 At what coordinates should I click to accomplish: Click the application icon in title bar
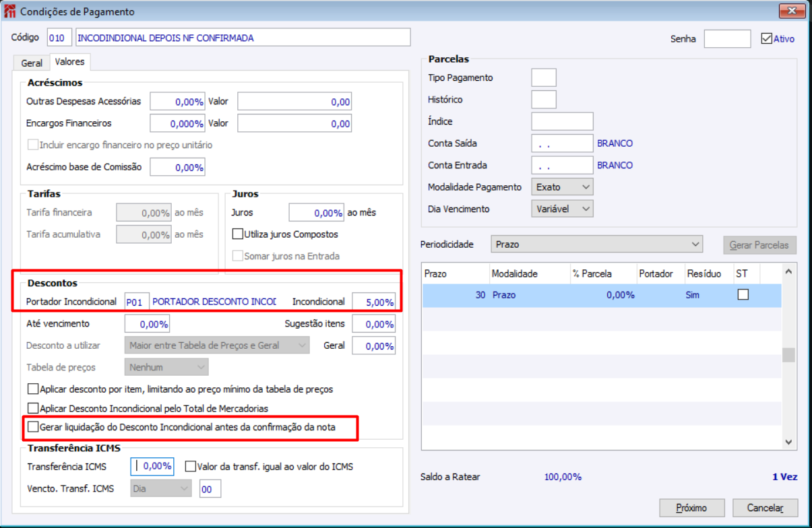point(10,11)
